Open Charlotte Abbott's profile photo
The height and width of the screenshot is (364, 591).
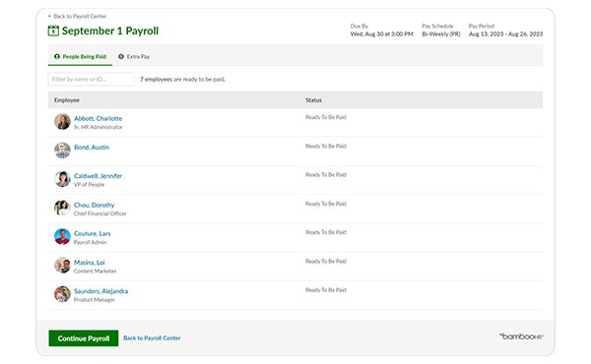pyautogui.click(x=62, y=122)
